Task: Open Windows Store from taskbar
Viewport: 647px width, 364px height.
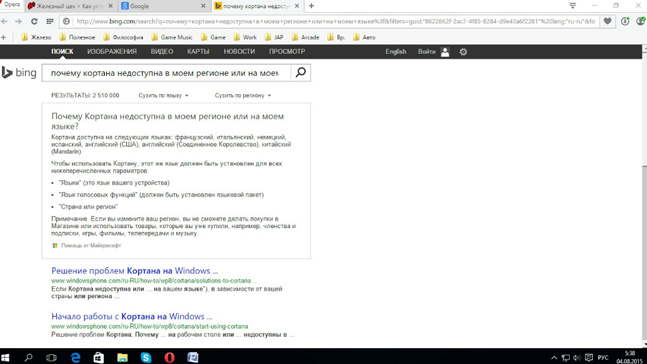Action: pyautogui.click(x=99, y=357)
